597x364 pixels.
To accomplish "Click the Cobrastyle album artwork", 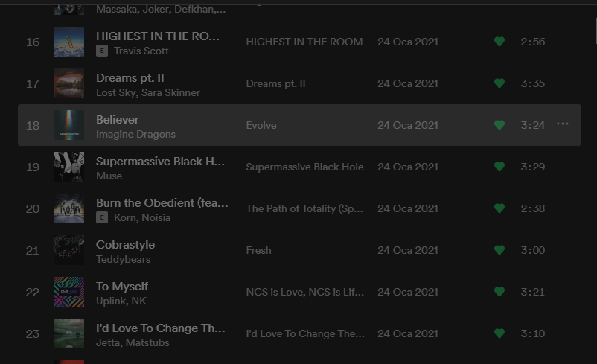I will pos(69,250).
